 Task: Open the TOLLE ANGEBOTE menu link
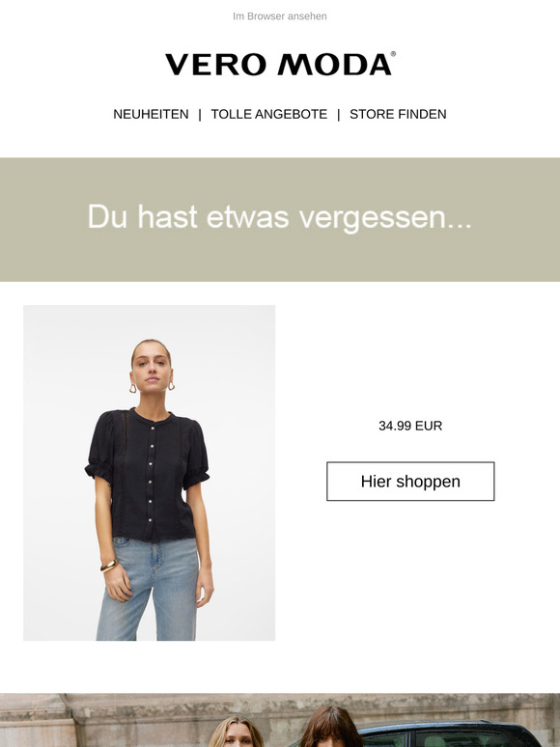(x=268, y=114)
